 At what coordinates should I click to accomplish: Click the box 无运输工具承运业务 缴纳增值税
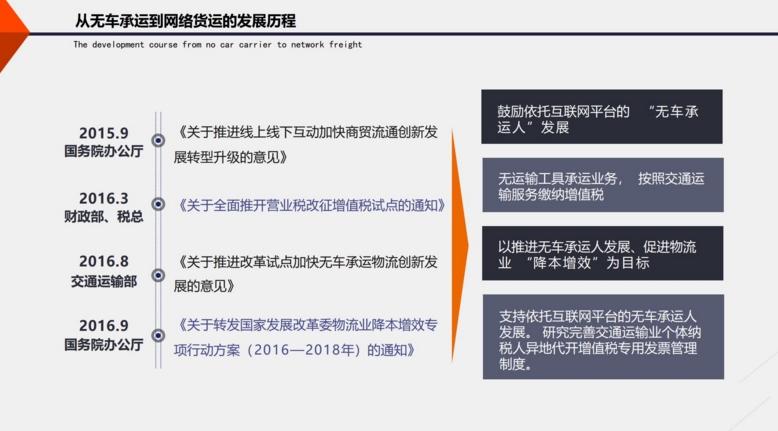603,185
